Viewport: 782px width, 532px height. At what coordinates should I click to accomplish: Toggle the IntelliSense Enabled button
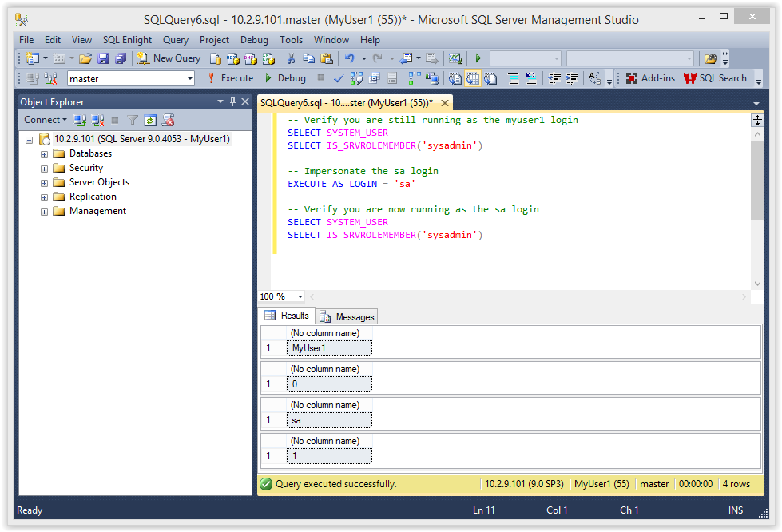tap(392, 78)
